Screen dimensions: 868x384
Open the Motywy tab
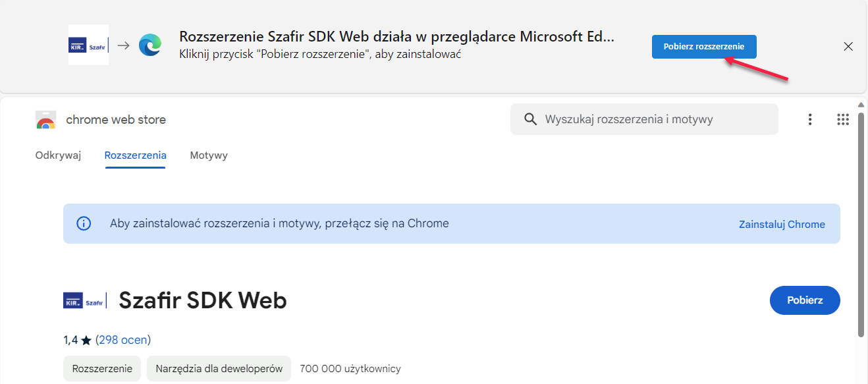pos(209,155)
